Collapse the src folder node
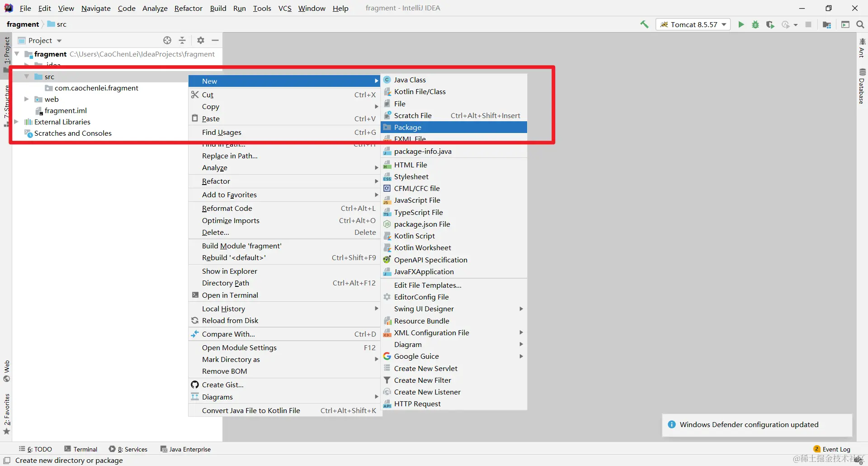The image size is (868, 466). (x=27, y=76)
